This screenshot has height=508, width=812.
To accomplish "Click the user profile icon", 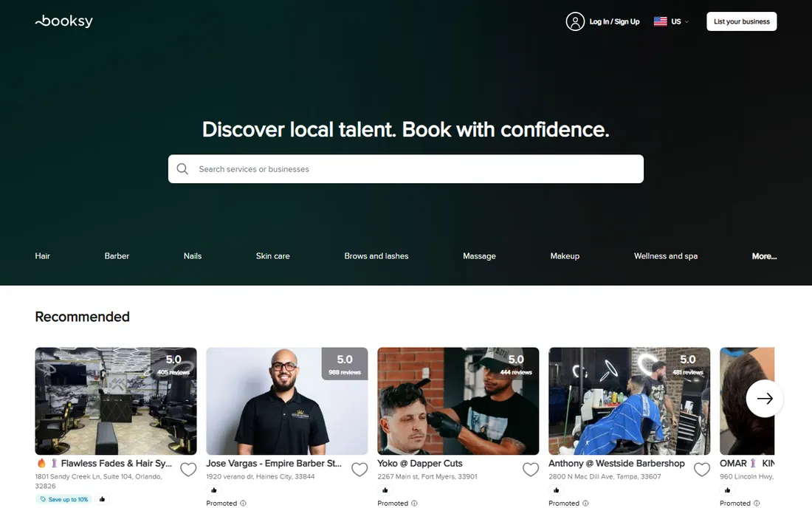I will (575, 21).
